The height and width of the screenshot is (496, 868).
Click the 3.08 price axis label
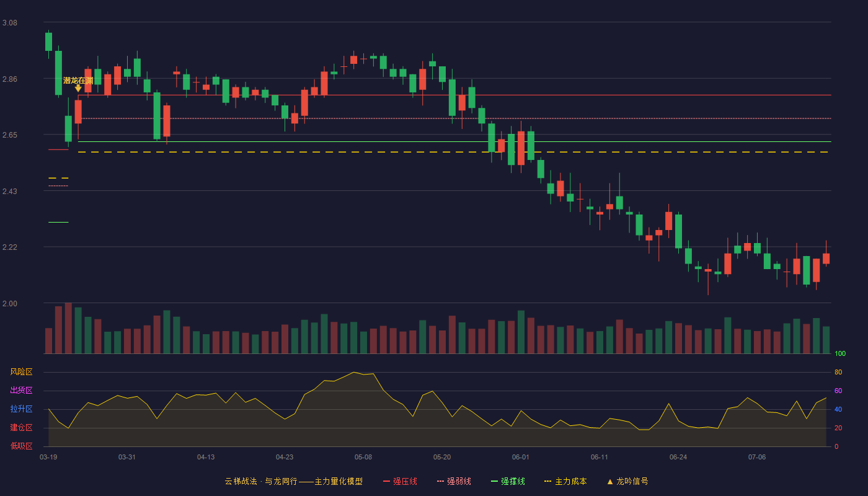(x=10, y=23)
